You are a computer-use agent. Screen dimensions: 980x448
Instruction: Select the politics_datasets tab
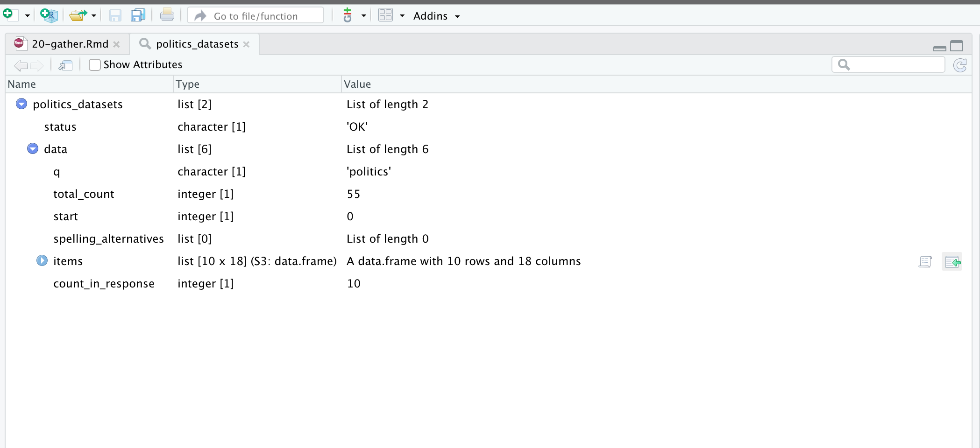coord(197,44)
